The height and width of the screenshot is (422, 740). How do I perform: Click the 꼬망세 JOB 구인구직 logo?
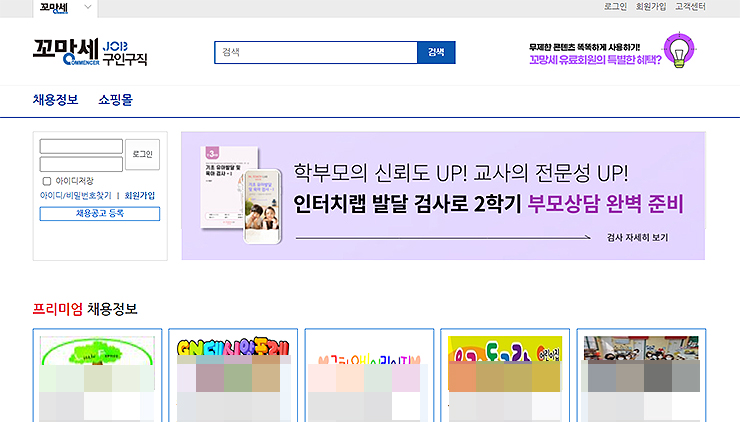tap(90, 52)
